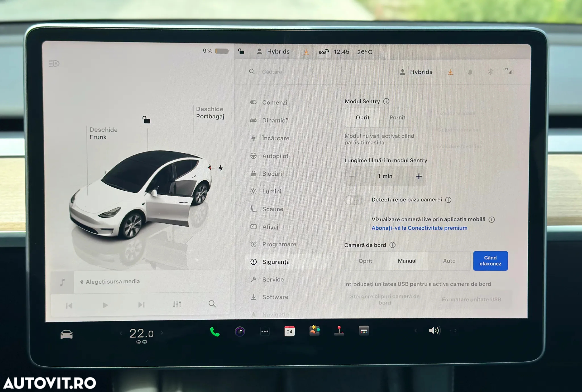Open the media equalizer sliders icon
The height and width of the screenshot is (392, 582).
177,304
